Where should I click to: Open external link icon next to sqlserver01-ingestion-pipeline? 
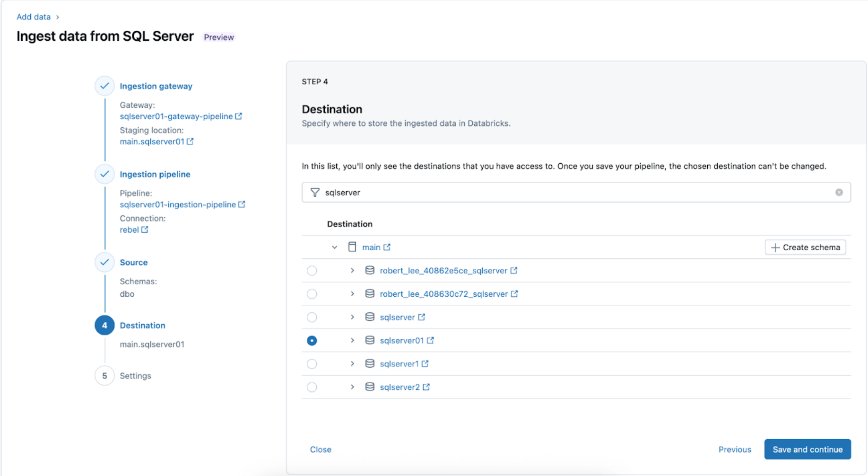[x=242, y=204]
